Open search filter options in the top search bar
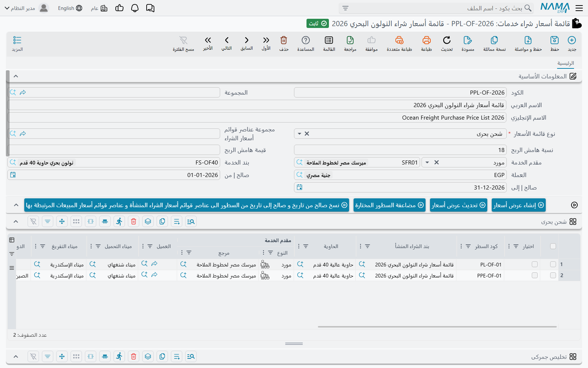The width and height of the screenshot is (588, 368). point(345,8)
